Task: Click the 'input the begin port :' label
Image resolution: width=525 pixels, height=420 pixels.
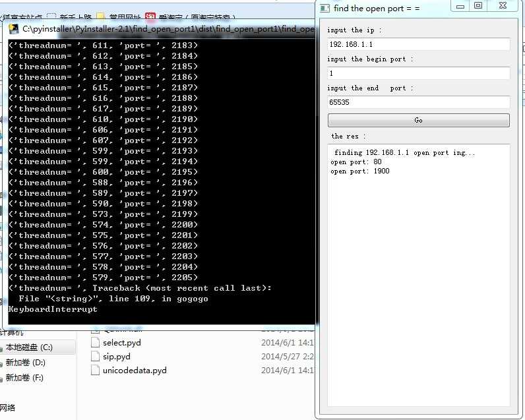Action: (370, 59)
